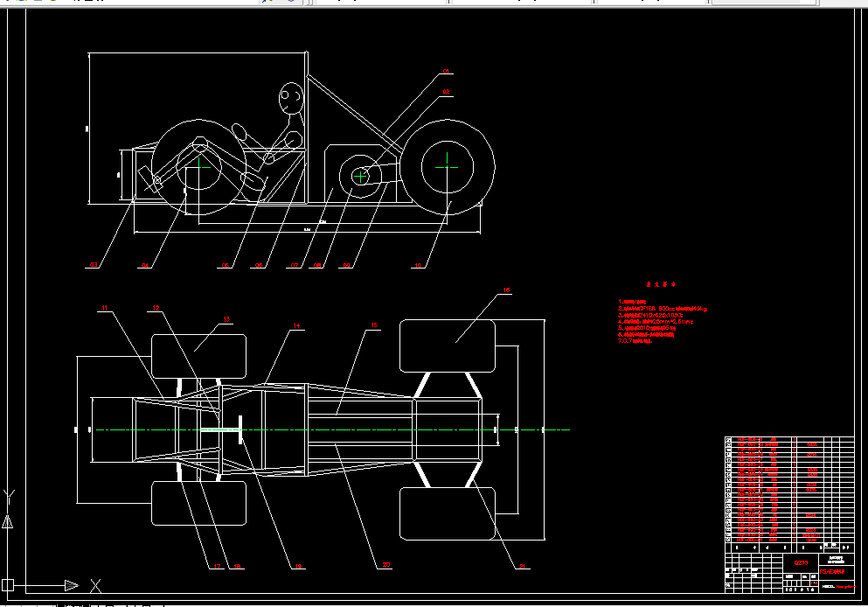Select part balloon label 15

(374, 325)
